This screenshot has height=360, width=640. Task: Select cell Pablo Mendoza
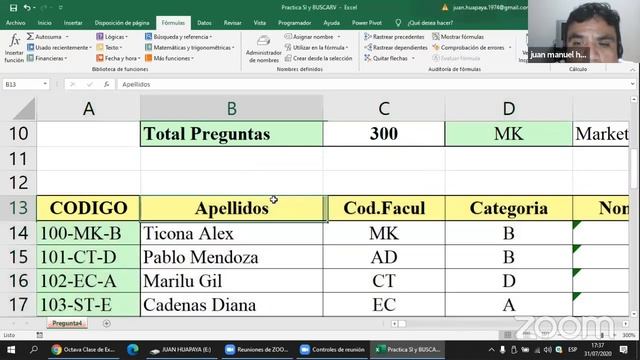(x=231, y=257)
